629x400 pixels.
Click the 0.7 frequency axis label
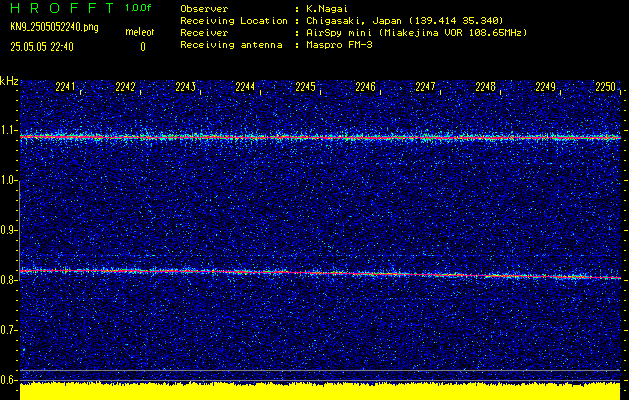[7, 330]
